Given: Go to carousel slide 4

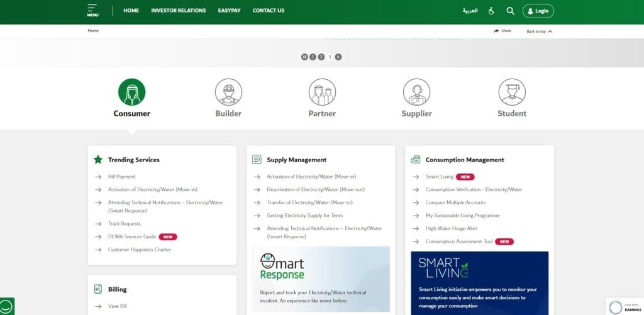Looking at the screenshot, I should click(338, 57).
